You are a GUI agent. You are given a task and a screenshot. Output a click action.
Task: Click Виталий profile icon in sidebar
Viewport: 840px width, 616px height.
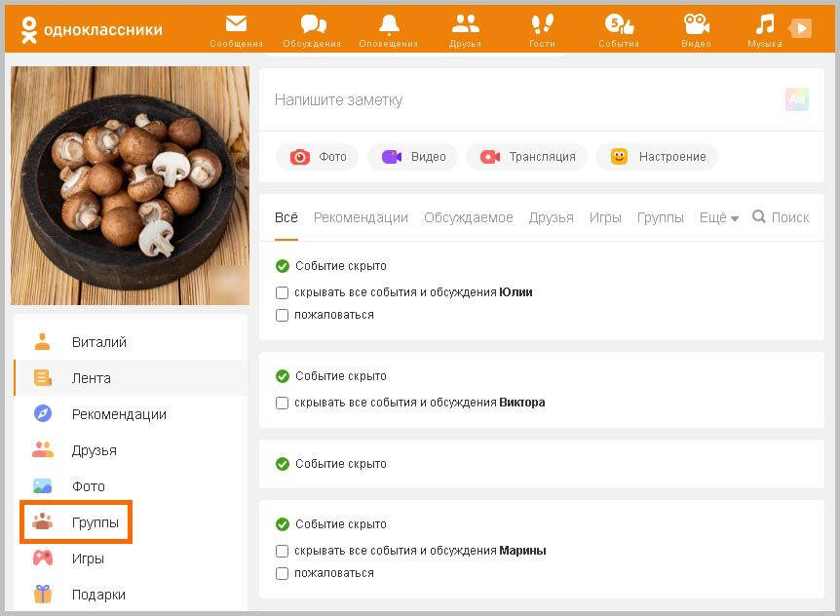pyautogui.click(x=42, y=342)
